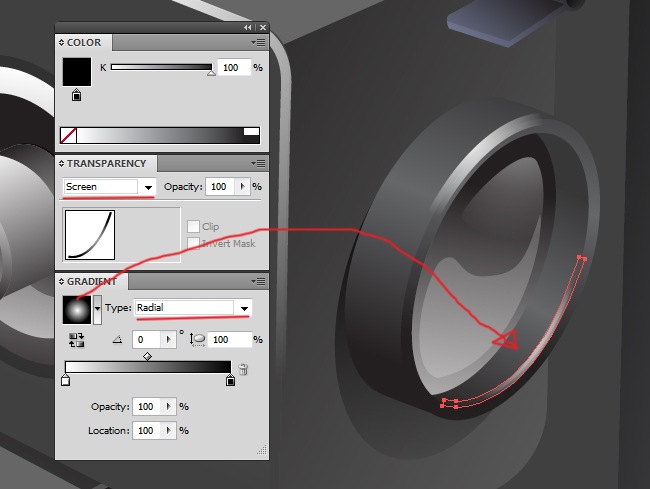The image size is (650, 489).
Task: Click the gradient angle icon
Action: tap(118, 340)
